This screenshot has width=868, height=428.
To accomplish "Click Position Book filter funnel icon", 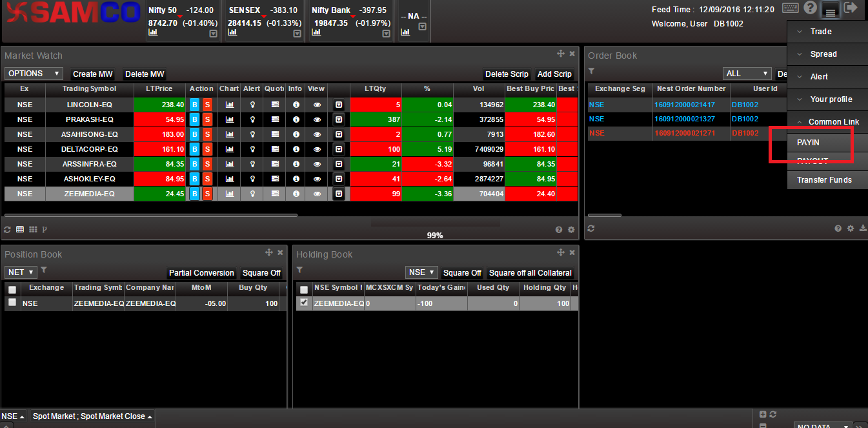I will click(44, 270).
